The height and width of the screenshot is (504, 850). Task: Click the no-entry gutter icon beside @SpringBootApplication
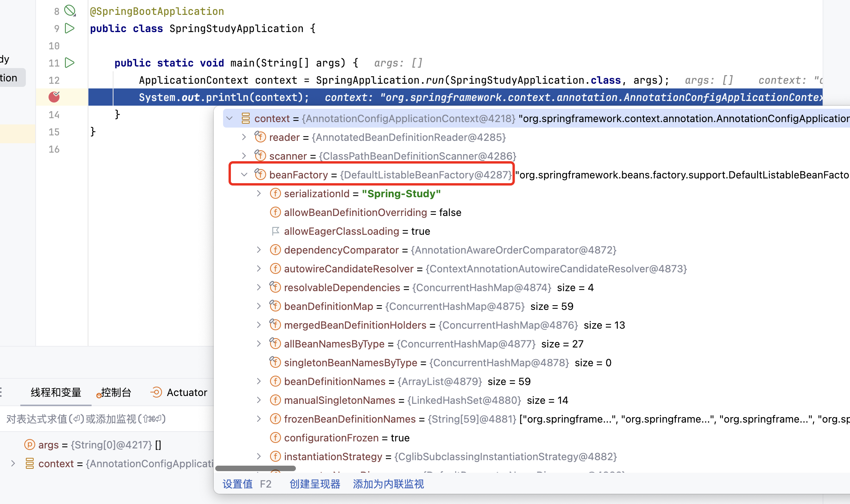click(x=70, y=11)
